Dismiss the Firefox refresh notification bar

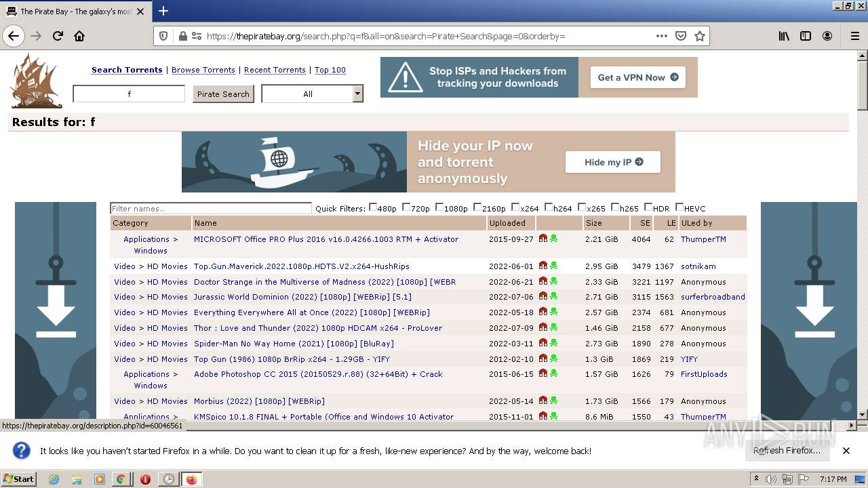click(x=846, y=451)
